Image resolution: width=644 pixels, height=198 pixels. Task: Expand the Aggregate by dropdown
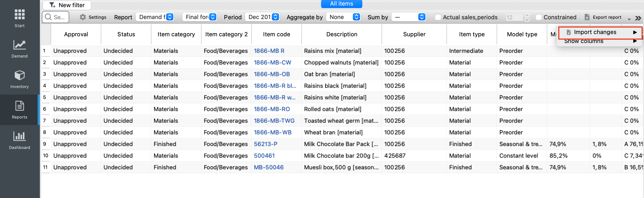point(343,17)
